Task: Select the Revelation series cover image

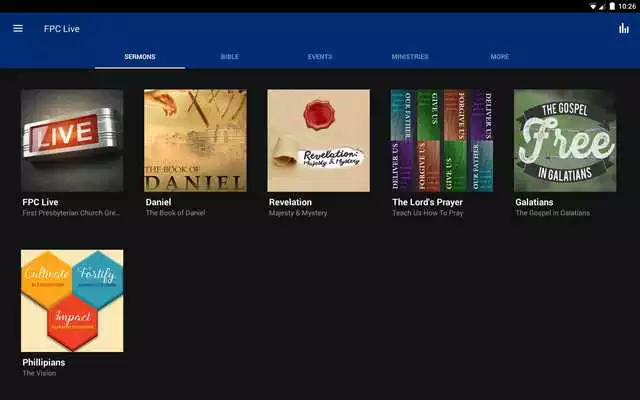Action: click(318, 140)
